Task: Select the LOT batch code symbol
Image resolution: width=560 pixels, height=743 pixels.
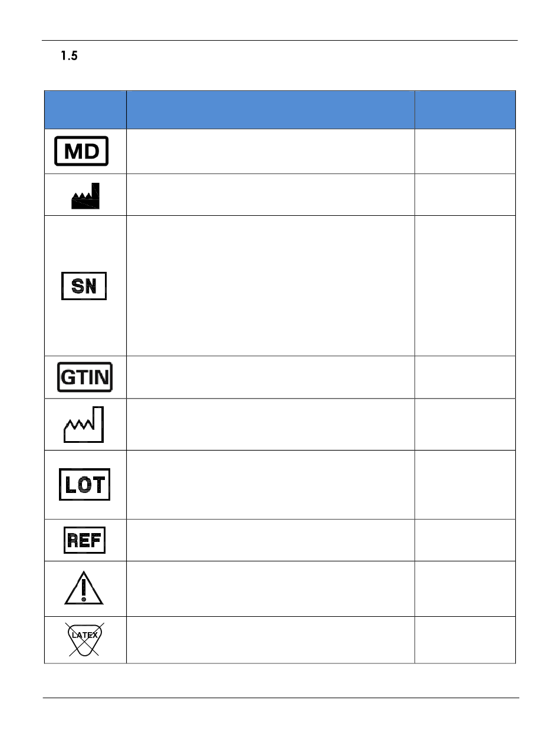Action: [x=84, y=485]
